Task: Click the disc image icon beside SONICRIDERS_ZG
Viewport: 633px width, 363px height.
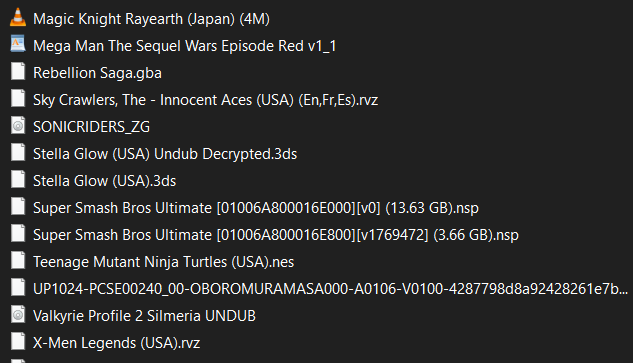Action: (18, 126)
